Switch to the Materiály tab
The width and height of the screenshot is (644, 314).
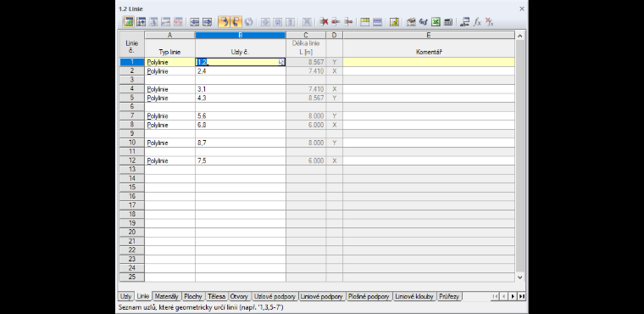point(167,296)
